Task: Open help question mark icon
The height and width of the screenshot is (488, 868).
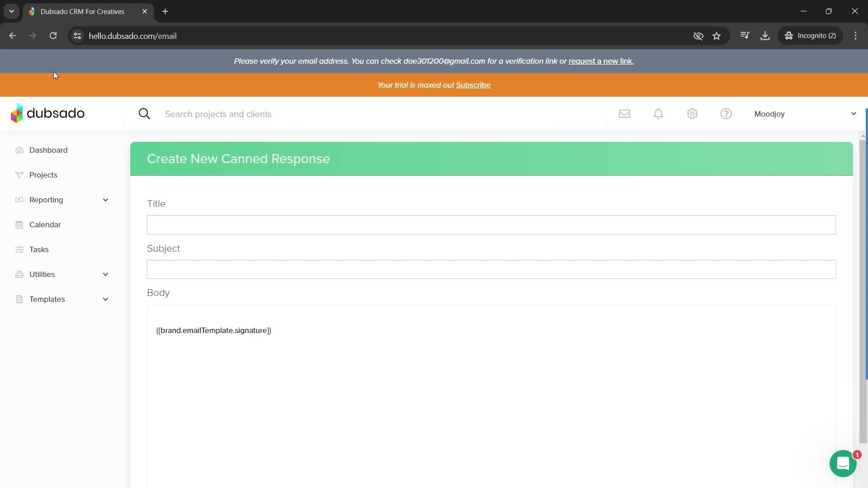Action: (x=726, y=114)
